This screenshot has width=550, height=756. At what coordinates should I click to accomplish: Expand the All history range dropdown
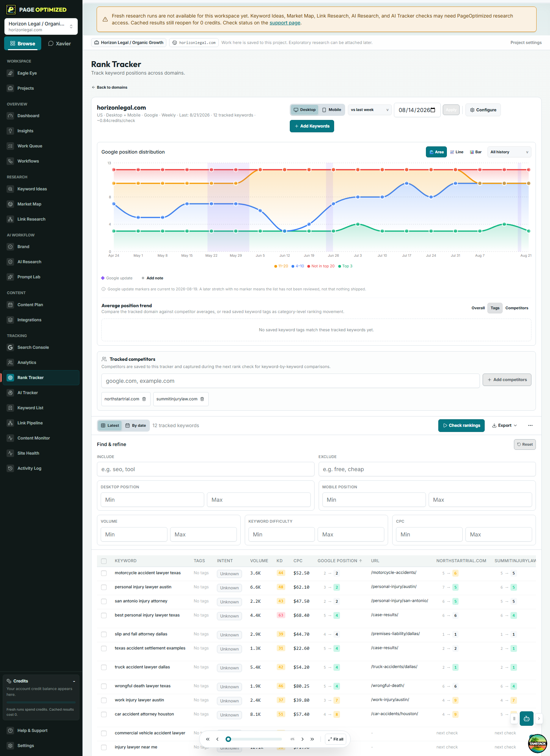pyautogui.click(x=509, y=152)
